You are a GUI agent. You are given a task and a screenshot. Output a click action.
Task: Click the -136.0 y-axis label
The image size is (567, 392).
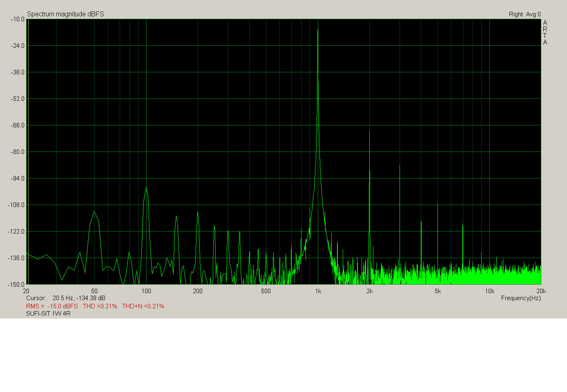point(16,258)
